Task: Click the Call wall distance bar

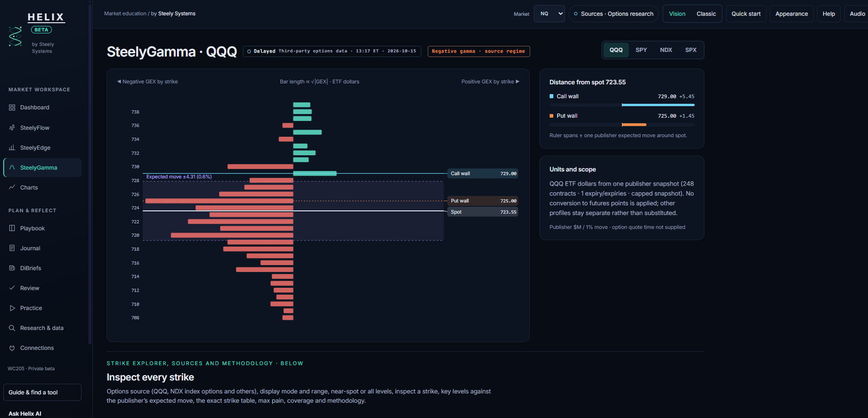Action: pos(622,105)
